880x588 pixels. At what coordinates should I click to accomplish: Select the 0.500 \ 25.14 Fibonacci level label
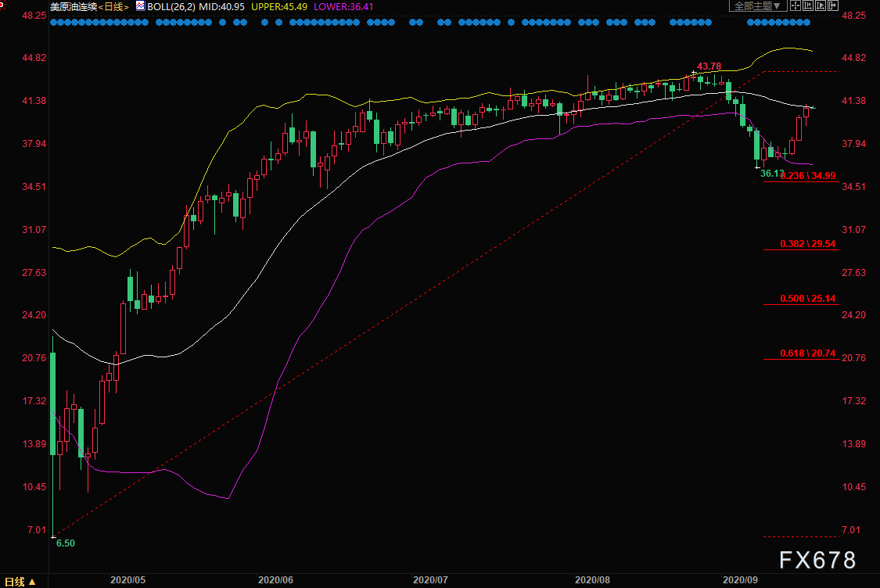point(807,298)
